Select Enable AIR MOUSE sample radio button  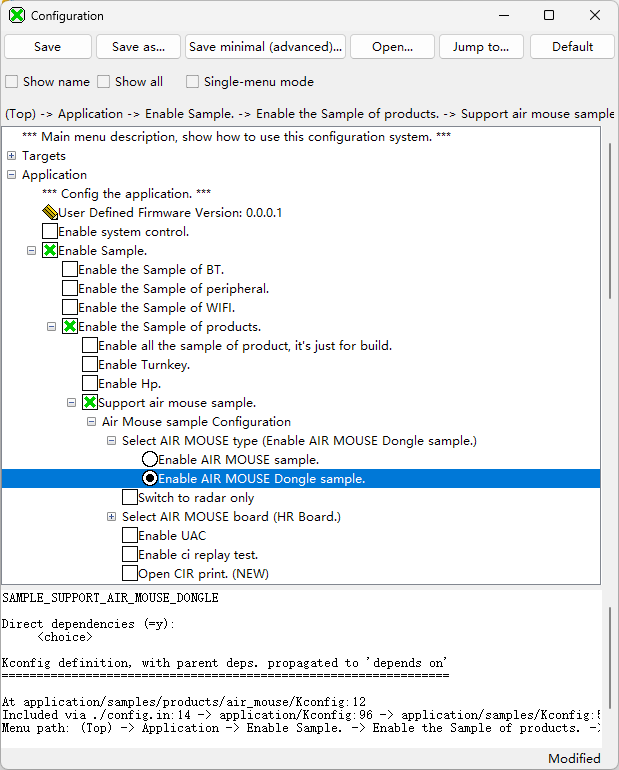[x=150, y=460]
